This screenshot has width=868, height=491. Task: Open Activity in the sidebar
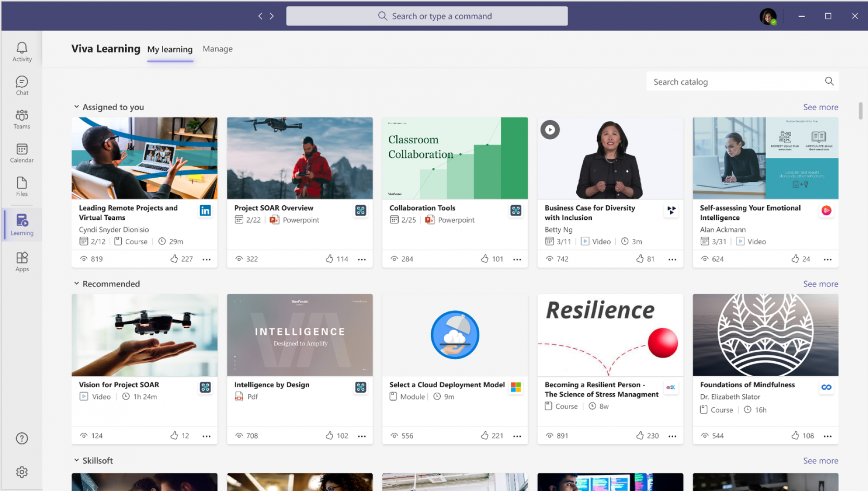22,52
